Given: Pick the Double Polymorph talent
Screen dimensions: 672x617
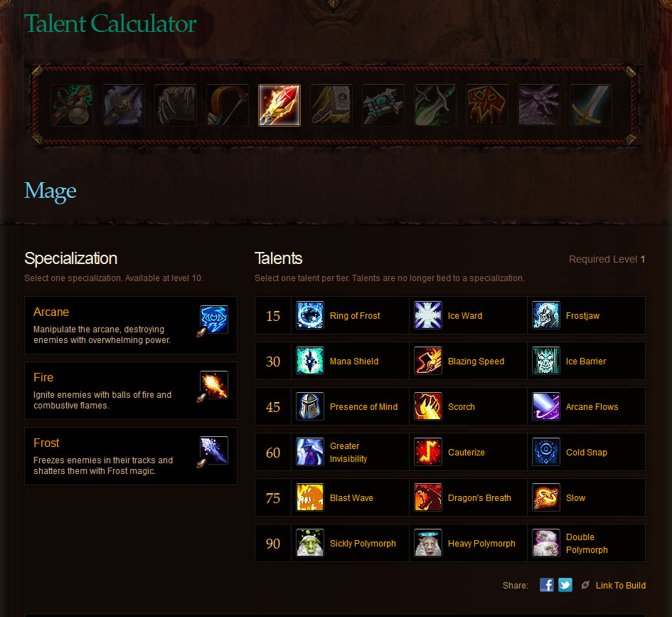Looking at the screenshot, I should click(x=586, y=543).
